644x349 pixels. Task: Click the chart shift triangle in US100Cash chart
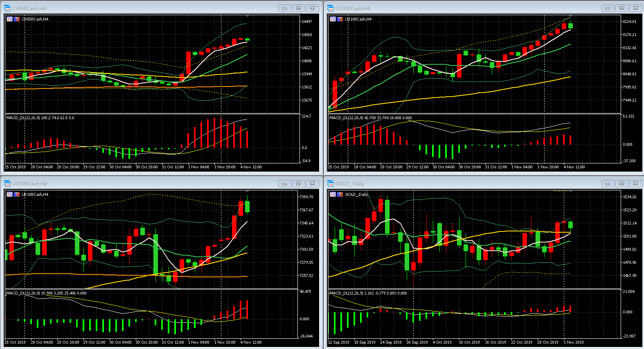pyautogui.click(x=571, y=16)
